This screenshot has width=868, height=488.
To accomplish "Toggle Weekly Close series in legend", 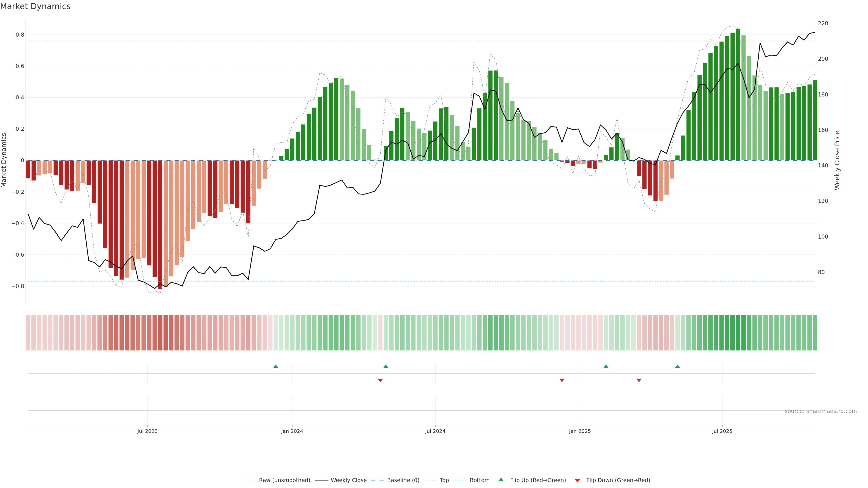I will (x=348, y=480).
